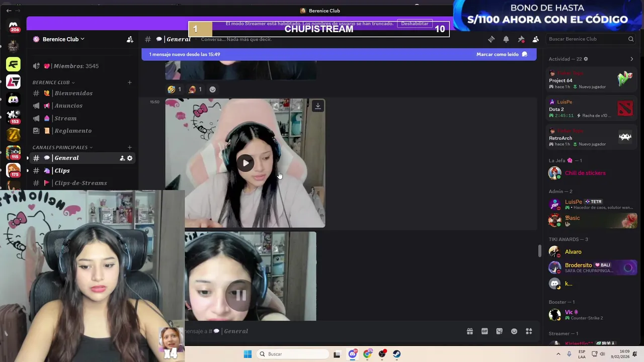
Task: Show hidden system tray icons
Action: [x=558, y=354]
